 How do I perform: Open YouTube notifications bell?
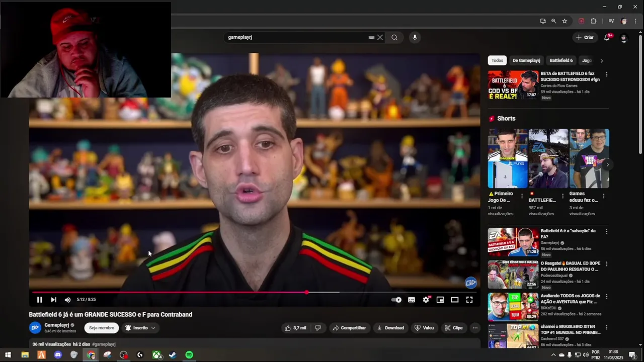607,37
